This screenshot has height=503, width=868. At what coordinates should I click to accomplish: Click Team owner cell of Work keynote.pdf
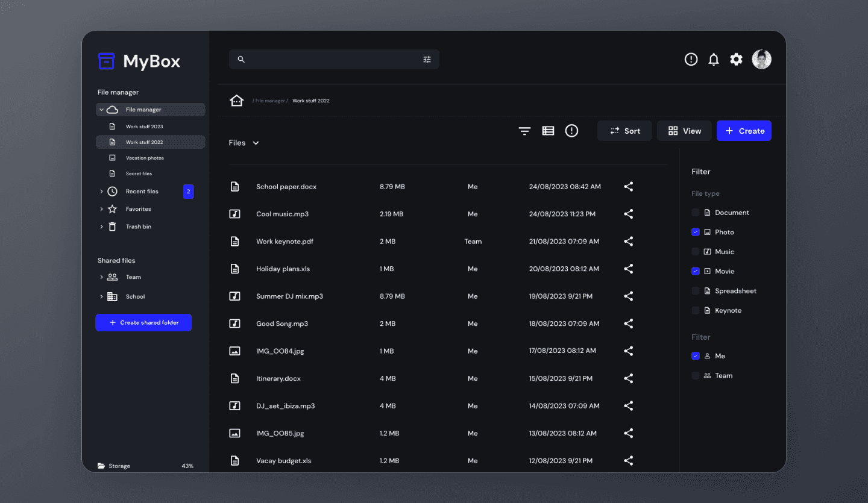tap(473, 242)
